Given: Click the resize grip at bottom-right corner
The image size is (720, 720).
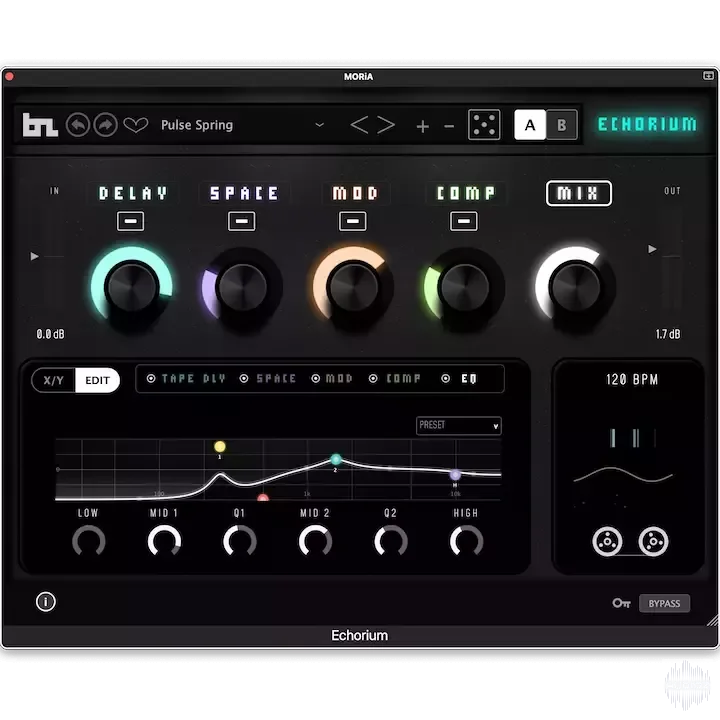Looking at the screenshot, I should (x=712, y=620).
